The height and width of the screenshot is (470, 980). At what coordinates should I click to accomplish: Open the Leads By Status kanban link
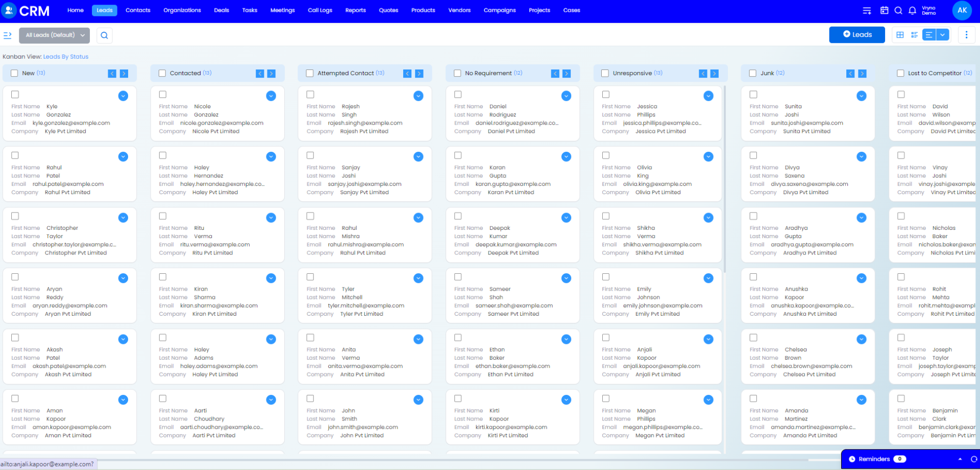pos(65,56)
